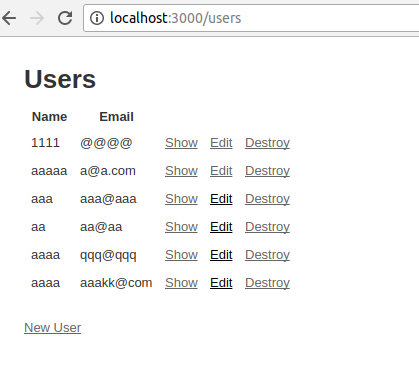419x368 pixels.
Task: Open the site information icon in the address bar
Action: 97,18
